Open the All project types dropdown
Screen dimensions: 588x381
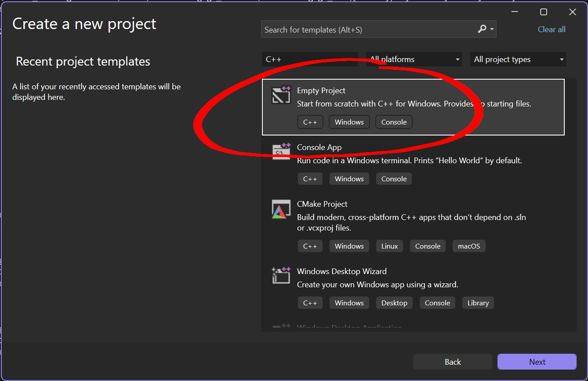coord(518,59)
